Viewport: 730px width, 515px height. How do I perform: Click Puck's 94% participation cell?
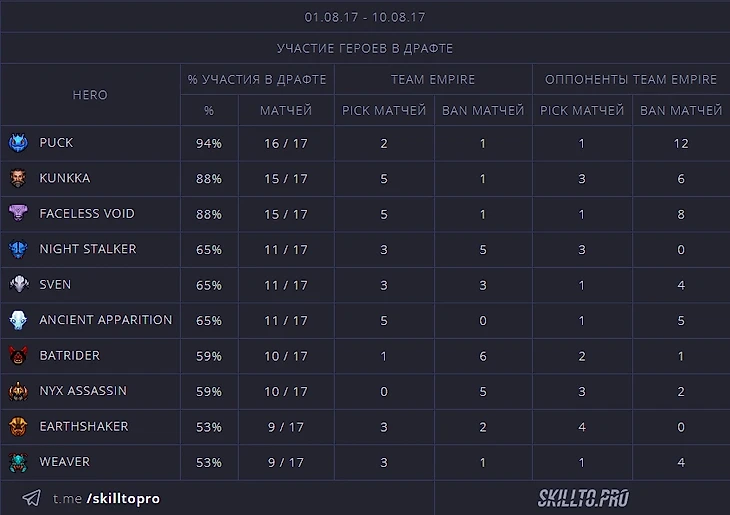point(209,144)
